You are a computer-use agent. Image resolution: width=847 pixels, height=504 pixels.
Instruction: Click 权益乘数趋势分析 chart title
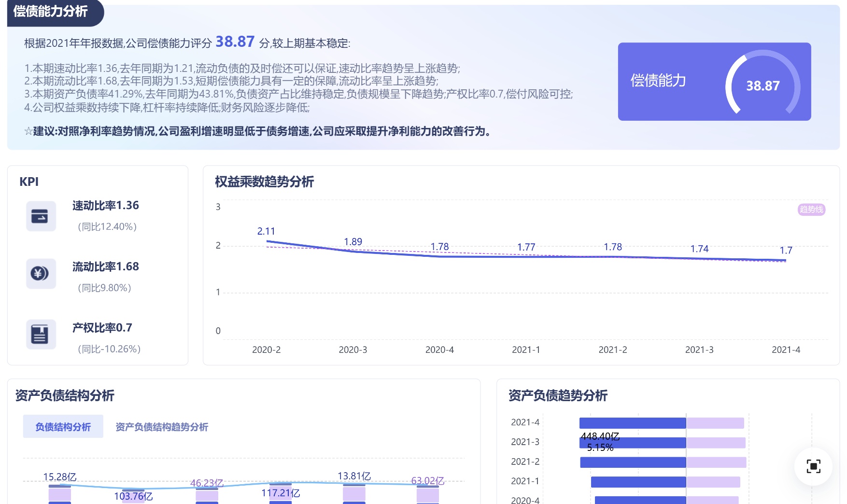pos(264,182)
